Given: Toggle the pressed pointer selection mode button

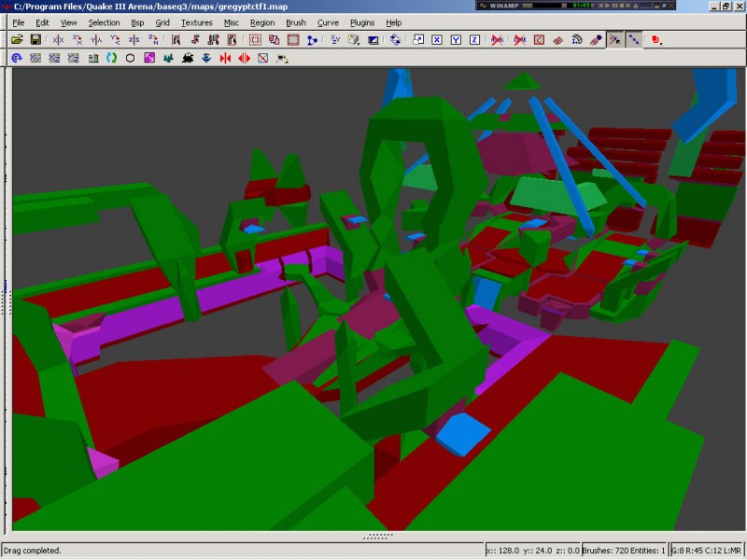Looking at the screenshot, I should [615, 40].
